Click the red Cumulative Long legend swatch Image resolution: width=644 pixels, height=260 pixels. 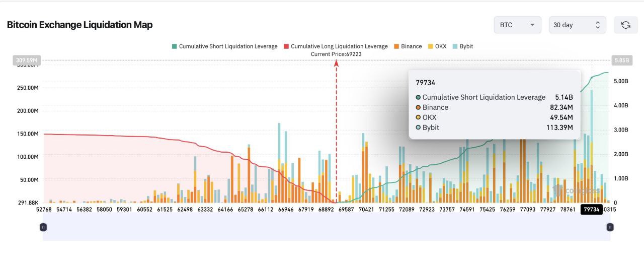[x=286, y=46]
